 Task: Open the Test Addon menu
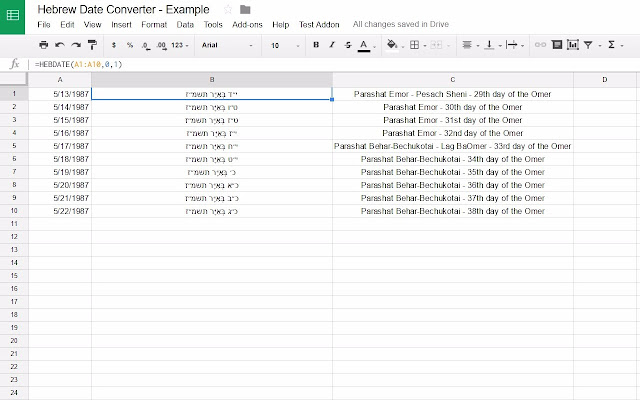(319, 24)
